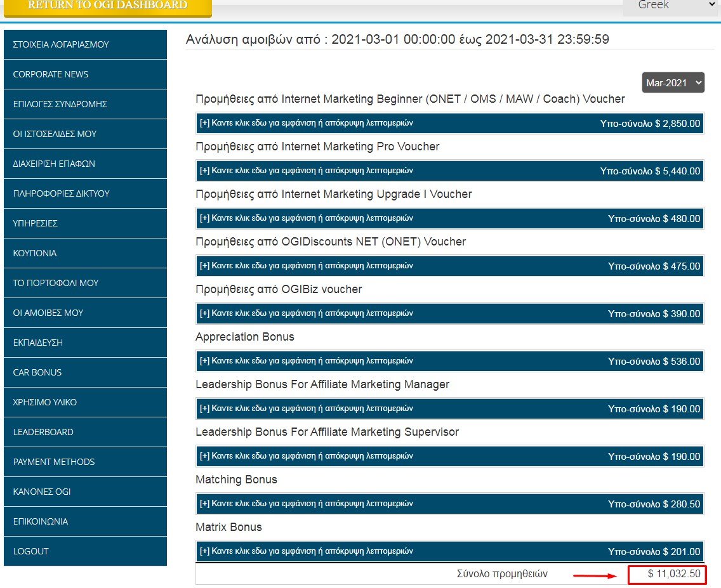The height and width of the screenshot is (588, 721).
Task: Click Logout in sidebar
Action: pos(85,551)
